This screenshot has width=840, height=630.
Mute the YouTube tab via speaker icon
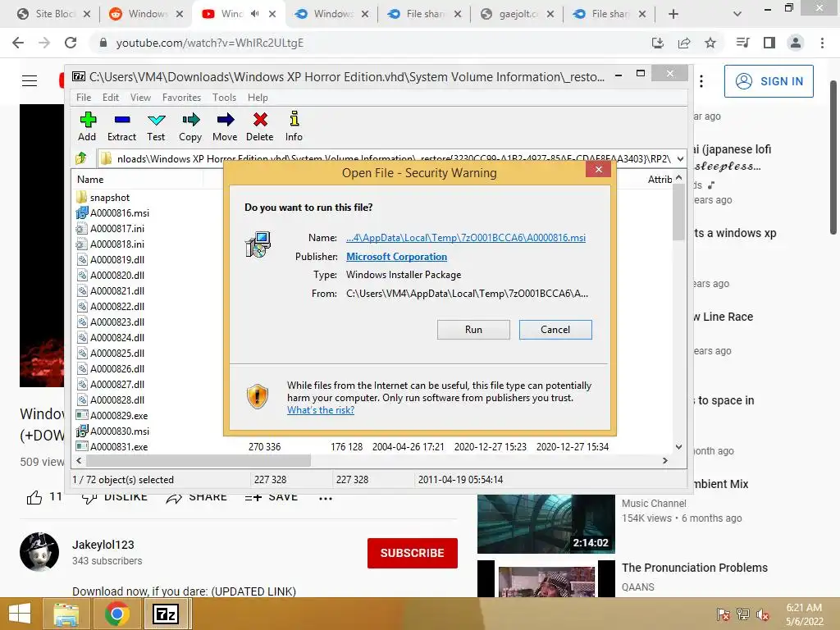coord(254,14)
